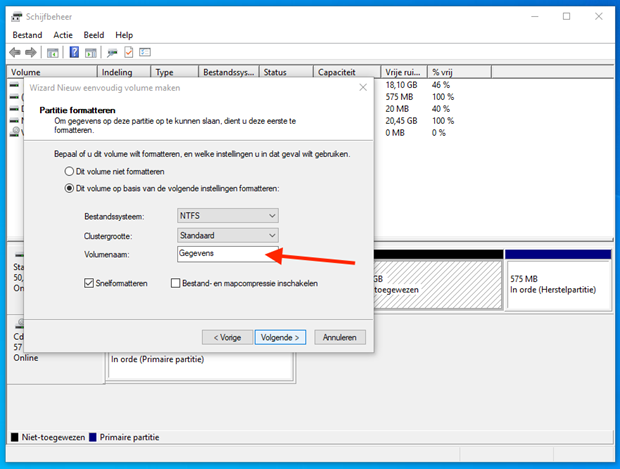Open the blue question mark Help icon
The image size is (620, 469).
pos(74,52)
